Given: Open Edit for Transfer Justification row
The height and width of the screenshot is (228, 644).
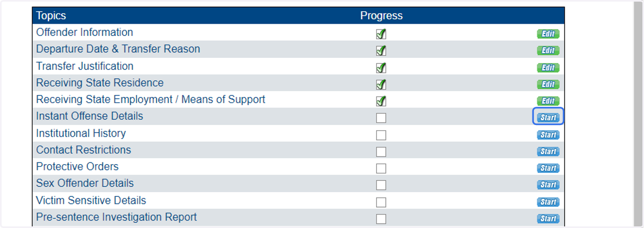Looking at the screenshot, I should (x=548, y=68).
